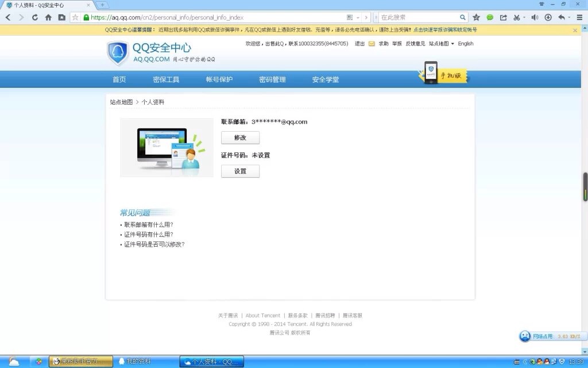Click the fraud report link in yellow banner
The image size is (588, 368).
tap(445, 30)
